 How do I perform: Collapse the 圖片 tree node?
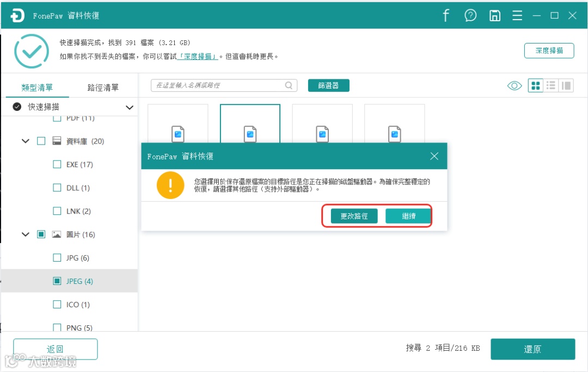click(26, 234)
